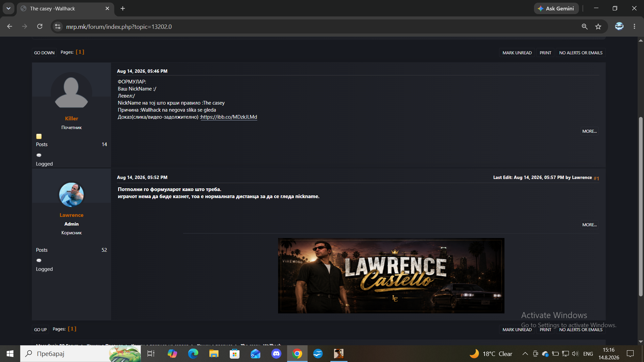Open bottom NO ALERTS OR EMAILS menu
Screen dimensions: 644x362
[581, 329]
